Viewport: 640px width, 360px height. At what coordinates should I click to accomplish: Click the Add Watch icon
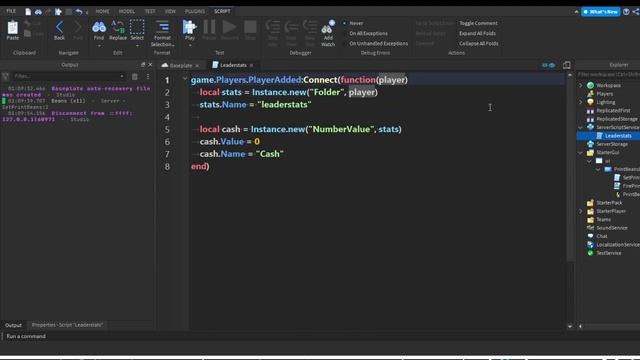pos(328,27)
